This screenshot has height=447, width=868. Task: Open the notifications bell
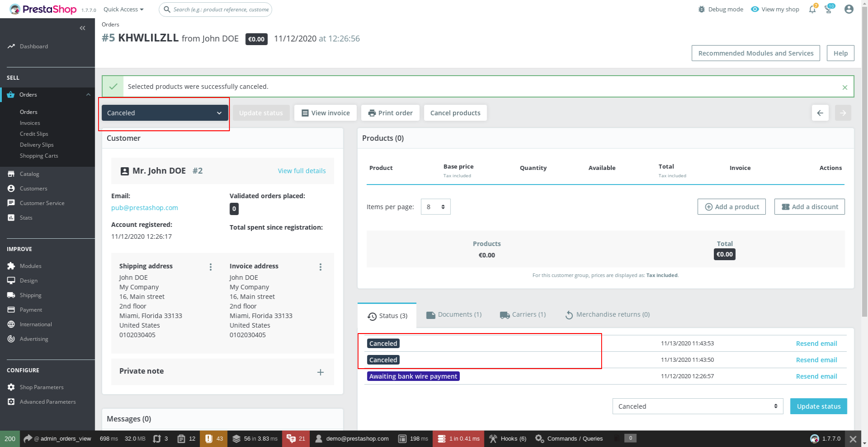click(x=812, y=9)
